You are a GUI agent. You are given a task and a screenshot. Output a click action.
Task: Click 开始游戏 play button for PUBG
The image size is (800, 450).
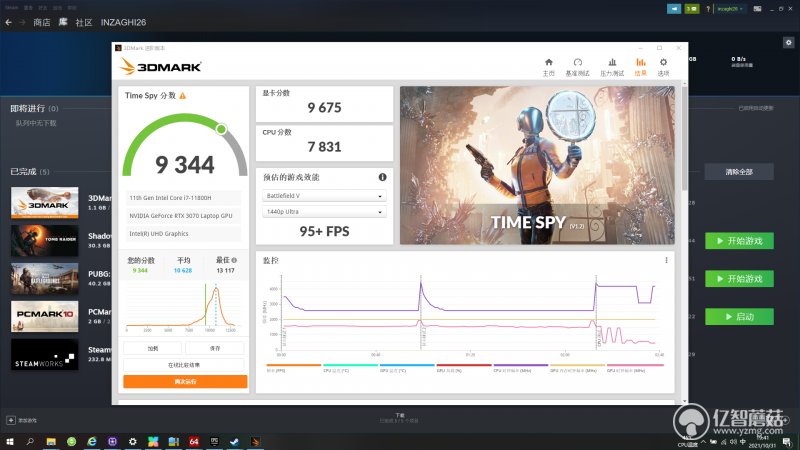coord(739,279)
